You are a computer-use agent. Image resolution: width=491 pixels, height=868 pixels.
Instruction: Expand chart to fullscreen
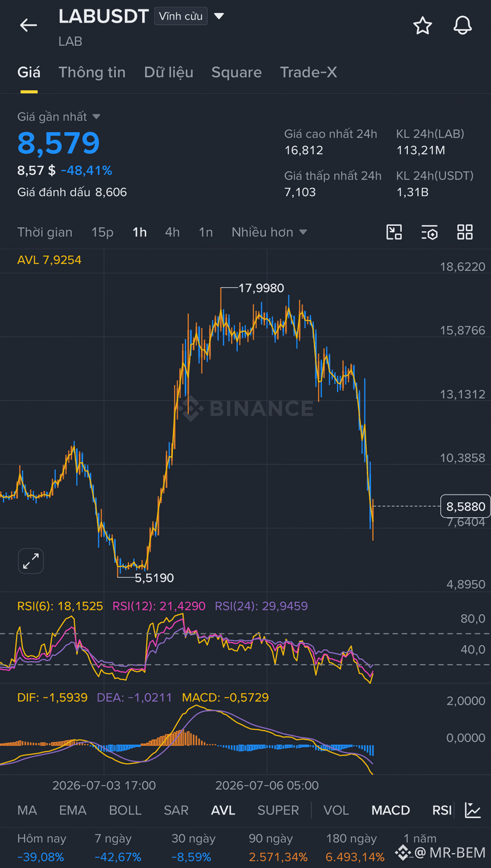(x=30, y=561)
